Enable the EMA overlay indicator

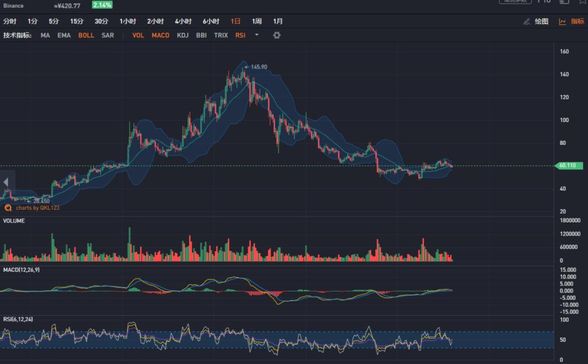pos(64,35)
